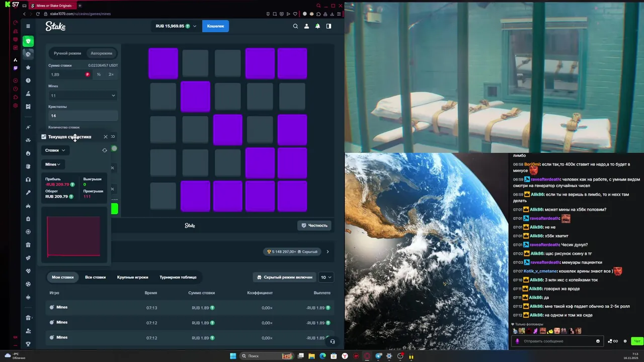The width and height of the screenshot is (644, 362).
Task: Click first Mines row at 07:13
Action: click(190, 308)
